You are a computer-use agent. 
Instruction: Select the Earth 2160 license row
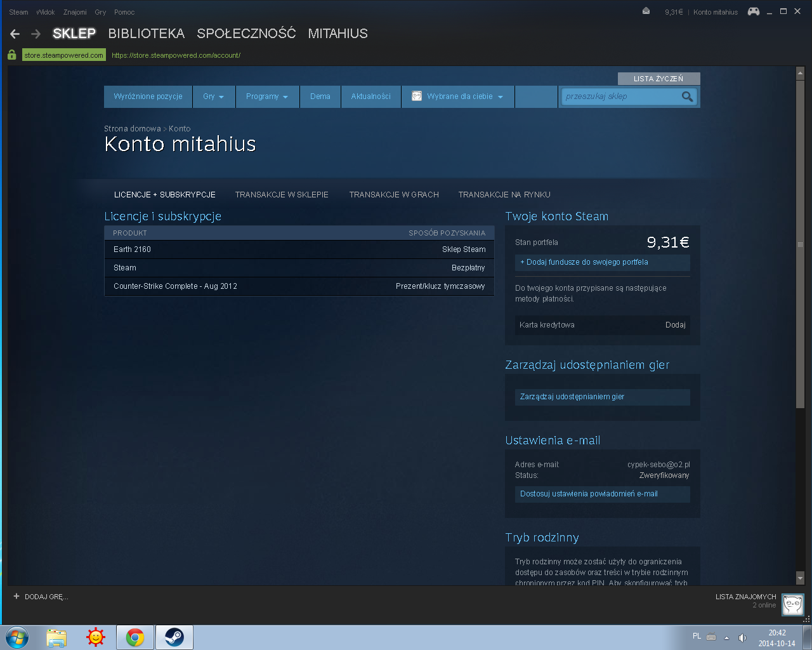299,249
